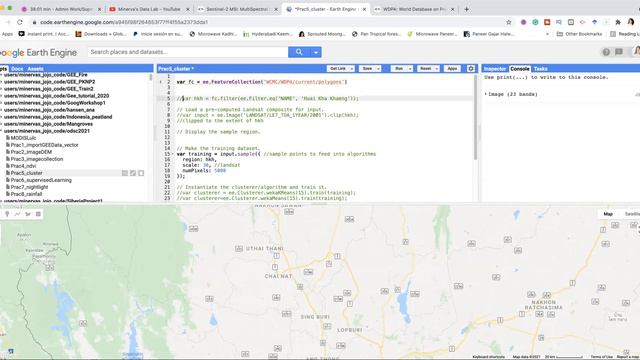Select the map Draw a line tool
Image resolution: width=640 pixels, height=360 pixels.
point(18,214)
